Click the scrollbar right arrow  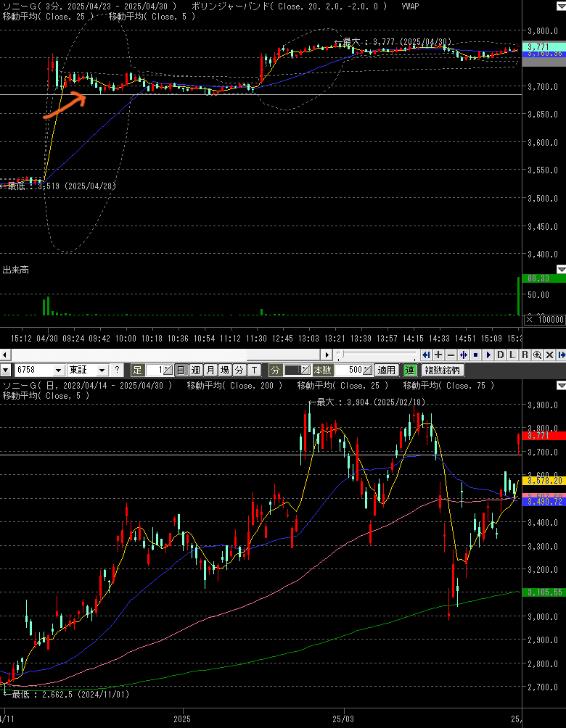pos(327,355)
